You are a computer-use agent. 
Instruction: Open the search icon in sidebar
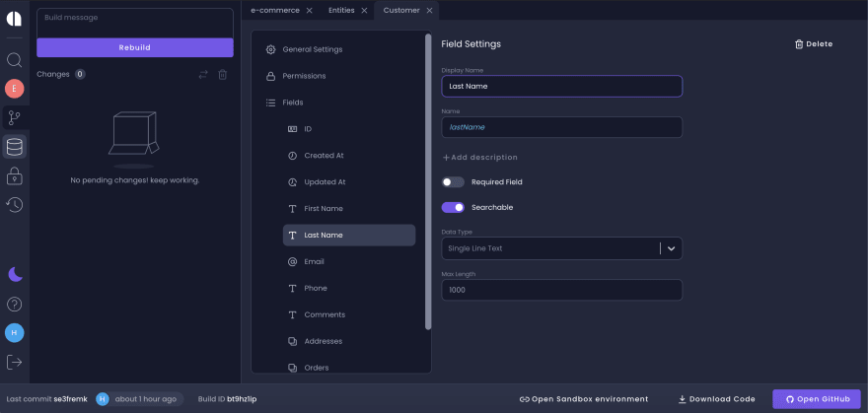click(x=15, y=60)
